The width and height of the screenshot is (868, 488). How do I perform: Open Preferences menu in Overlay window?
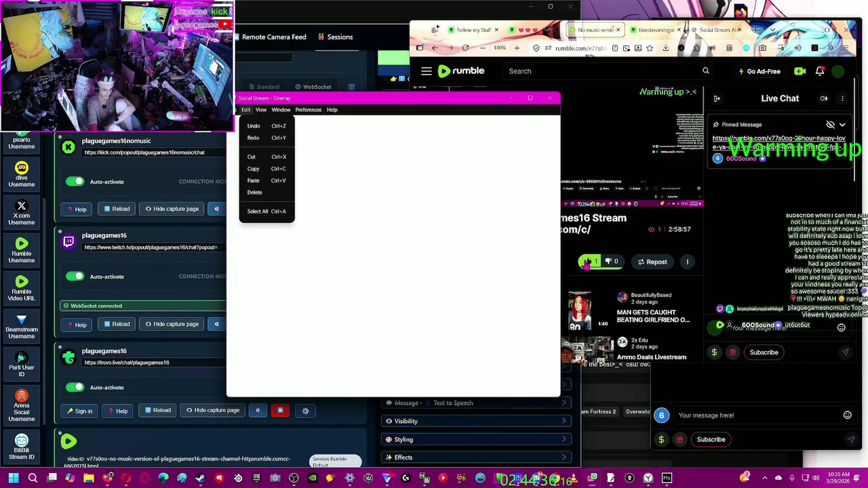pos(309,110)
